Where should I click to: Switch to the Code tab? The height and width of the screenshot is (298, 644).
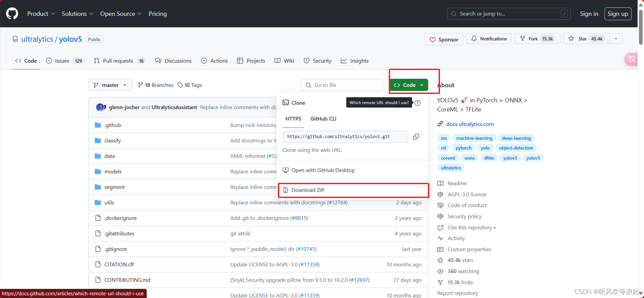[26, 61]
